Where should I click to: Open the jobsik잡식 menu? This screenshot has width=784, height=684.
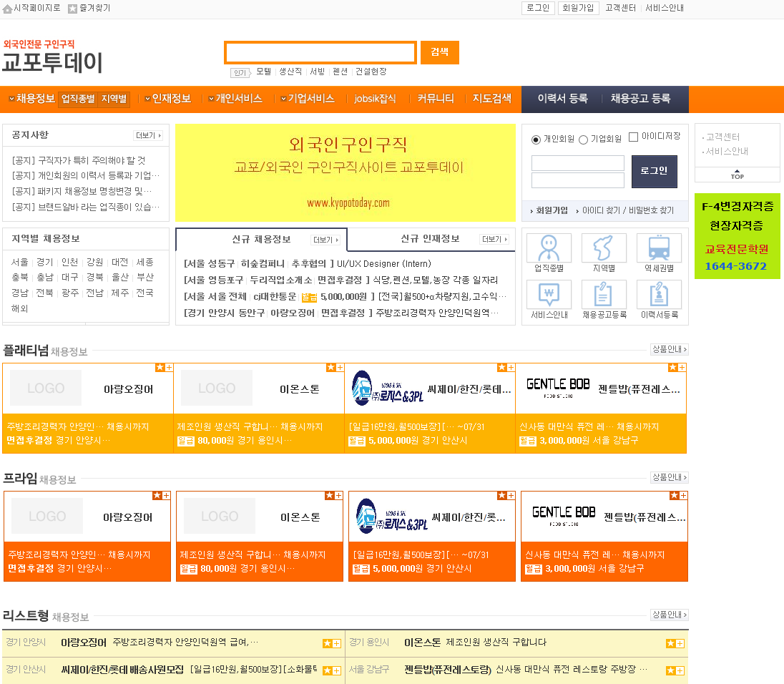(375, 99)
